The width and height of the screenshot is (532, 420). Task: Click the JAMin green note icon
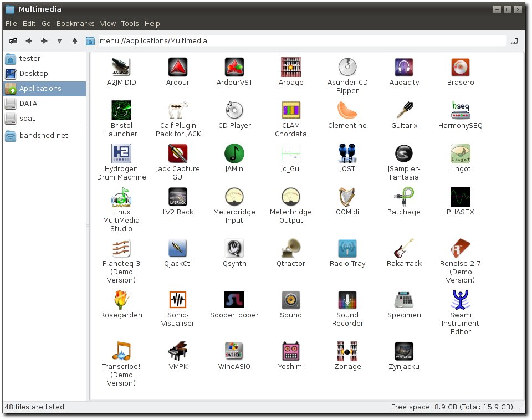tap(234, 153)
